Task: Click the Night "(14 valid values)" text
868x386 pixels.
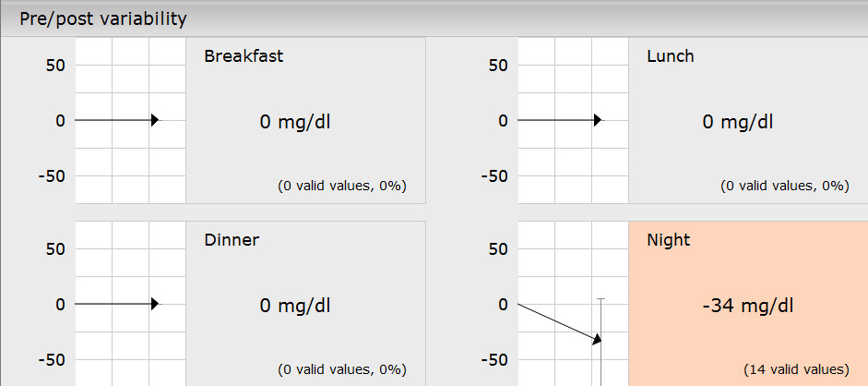Action: [796, 369]
